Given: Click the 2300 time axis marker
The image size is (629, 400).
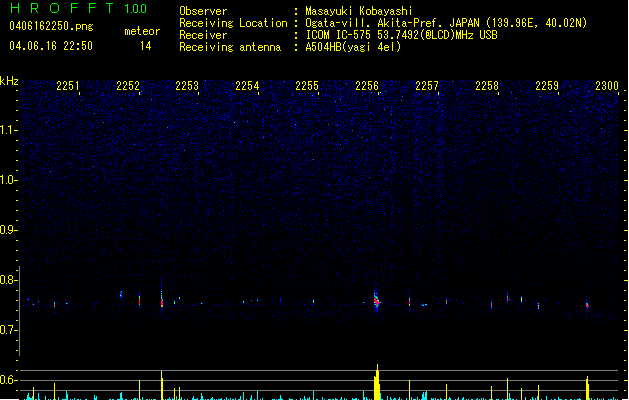Looking at the screenshot, I should pos(607,86).
